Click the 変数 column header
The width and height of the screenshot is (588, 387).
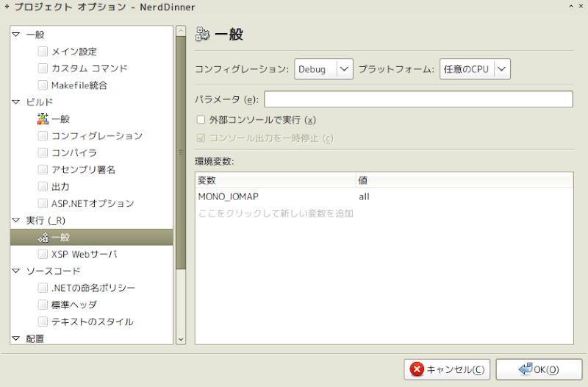pos(275,180)
